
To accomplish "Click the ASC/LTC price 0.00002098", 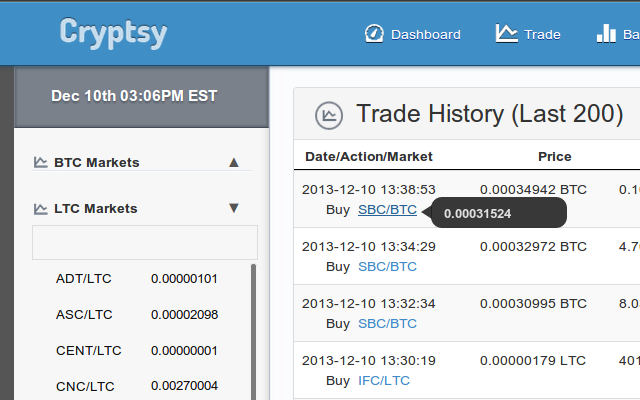I will click(184, 315).
